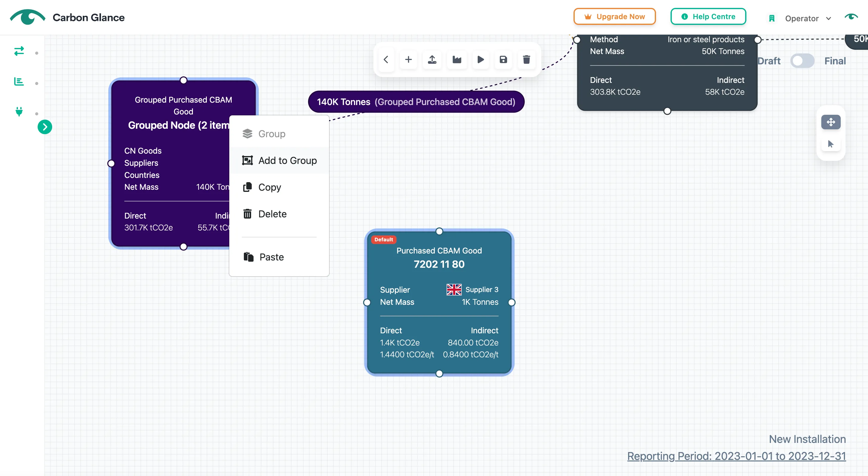The image size is (868, 476).
Task: Choose Copy in the context menu
Action: (x=279, y=187)
